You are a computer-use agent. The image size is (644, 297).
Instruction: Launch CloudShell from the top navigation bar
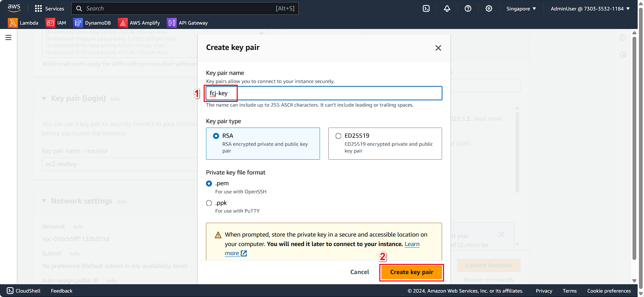(x=426, y=8)
